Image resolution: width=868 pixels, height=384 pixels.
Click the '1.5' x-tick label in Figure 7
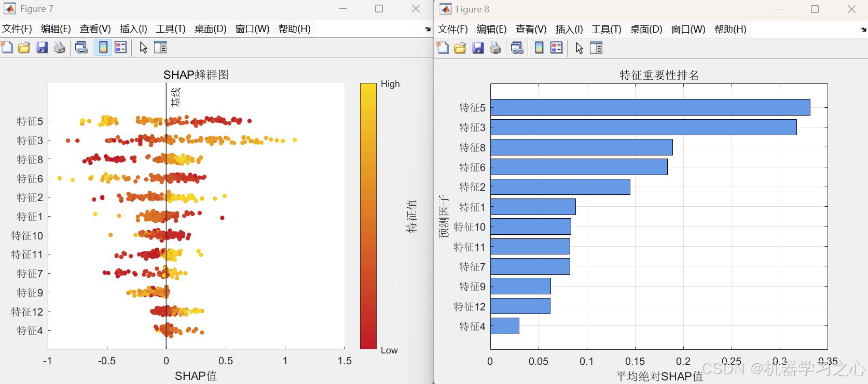coord(345,361)
